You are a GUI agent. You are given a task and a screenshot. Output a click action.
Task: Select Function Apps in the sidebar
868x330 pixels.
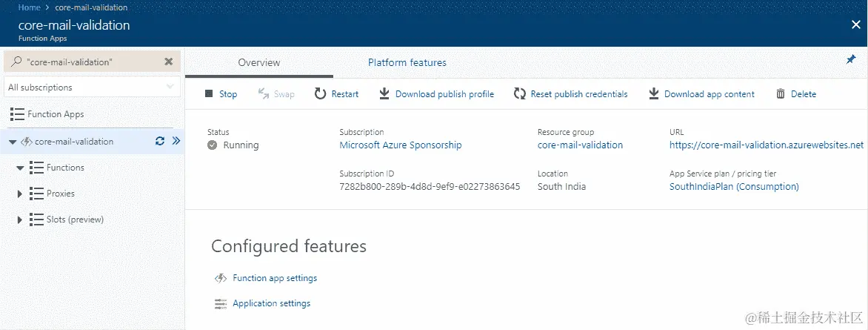(x=56, y=113)
